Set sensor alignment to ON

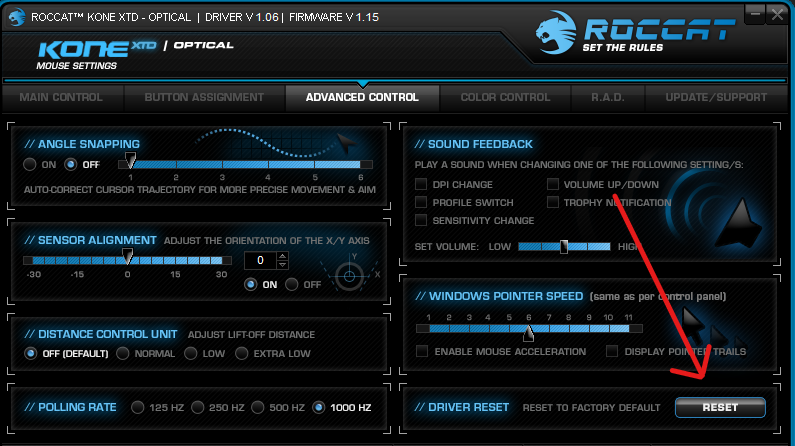pos(250,284)
